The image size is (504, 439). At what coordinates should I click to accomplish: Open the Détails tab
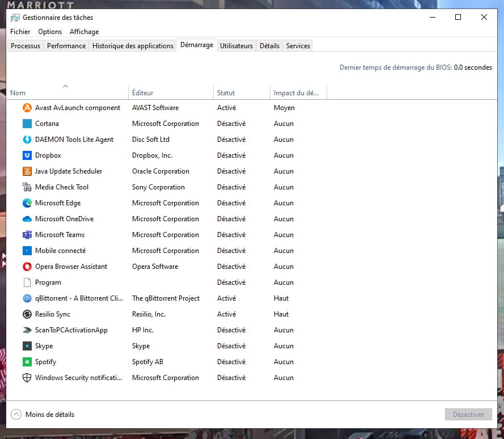point(269,46)
